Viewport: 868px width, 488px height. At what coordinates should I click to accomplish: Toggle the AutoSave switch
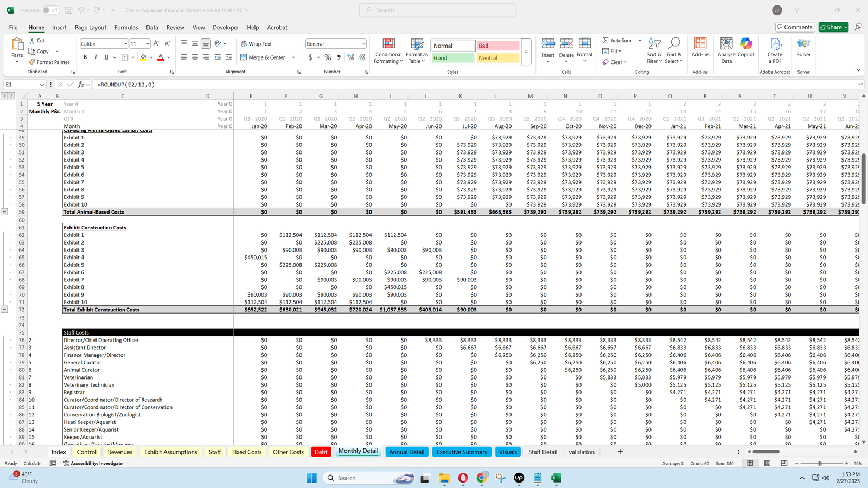(x=50, y=10)
